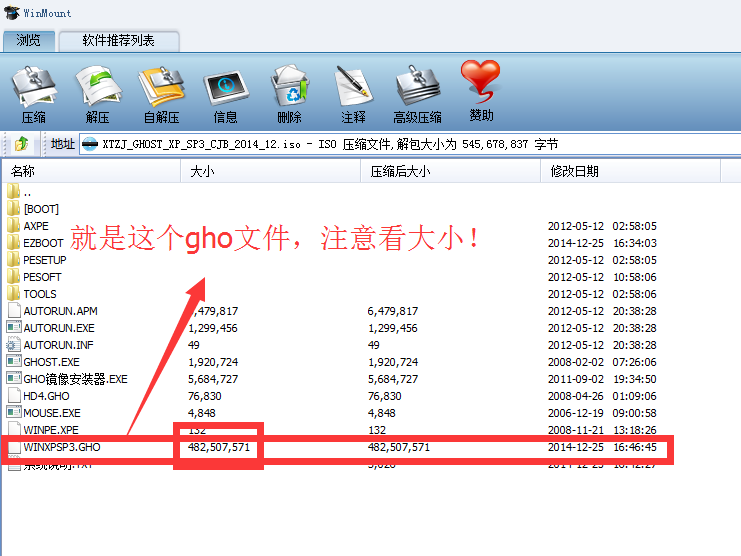This screenshot has width=741, height=556.
Task: Click the parent directory ".." entry
Action: tap(27, 192)
